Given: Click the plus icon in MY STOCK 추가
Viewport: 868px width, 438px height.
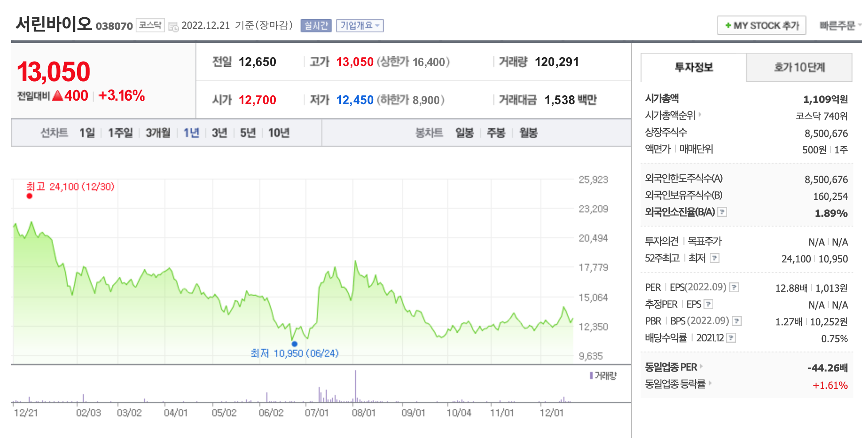Looking at the screenshot, I should pos(727,25).
